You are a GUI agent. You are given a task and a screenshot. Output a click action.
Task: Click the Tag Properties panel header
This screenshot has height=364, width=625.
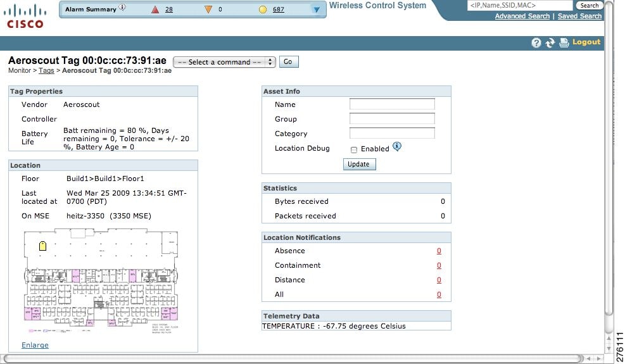click(x=103, y=91)
